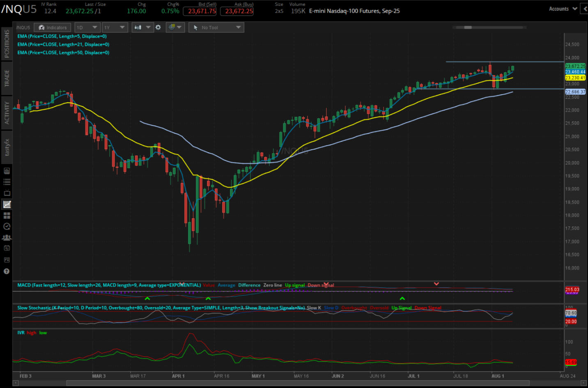Open the chart settings gear icon
The width and height of the screenshot is (588, 388).
pyautogui.click(x=158, y=27)
